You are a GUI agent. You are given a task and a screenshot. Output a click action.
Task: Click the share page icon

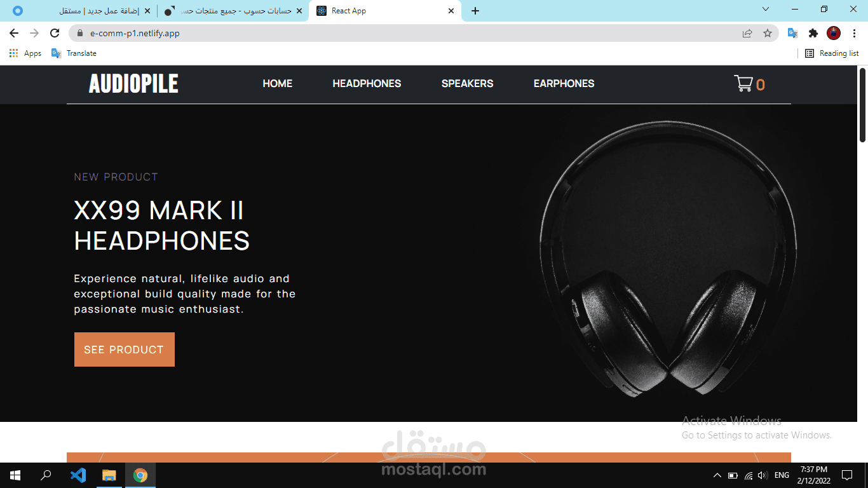pyautogui.click(x=747, y=33)
